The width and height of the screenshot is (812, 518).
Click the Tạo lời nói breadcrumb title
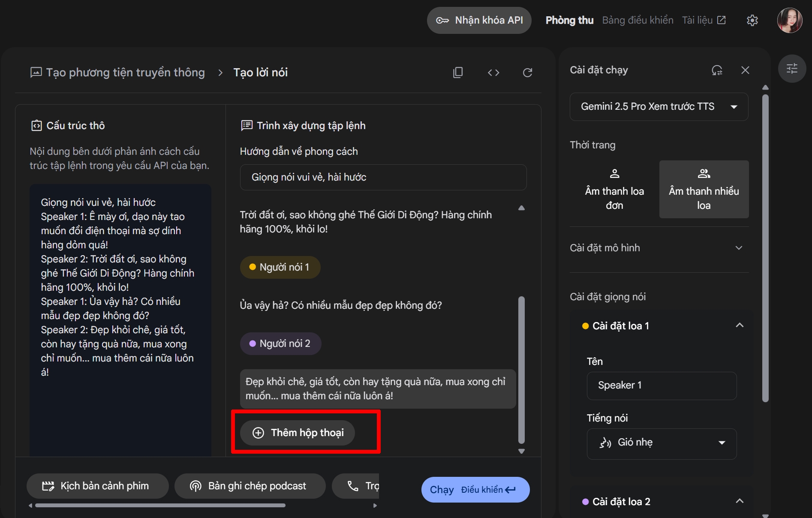click(260, 72)
